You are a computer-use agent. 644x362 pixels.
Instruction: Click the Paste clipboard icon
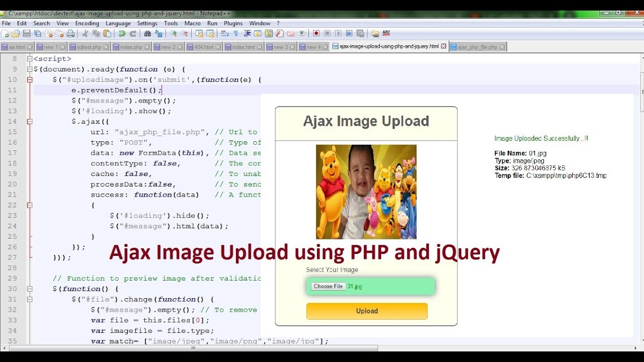pos(107,34)
